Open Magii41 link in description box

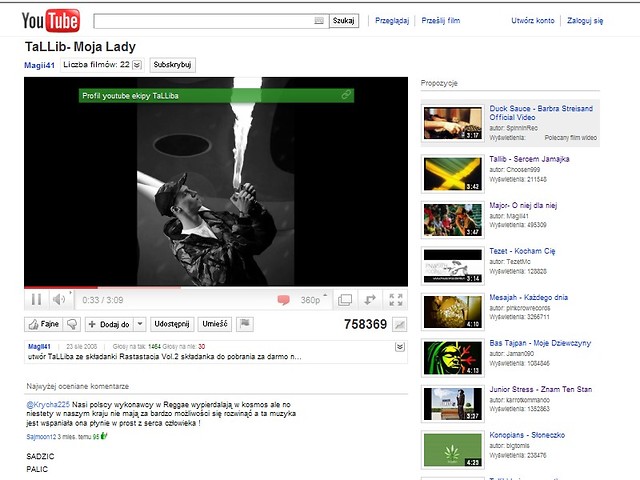tap(39, 347)
